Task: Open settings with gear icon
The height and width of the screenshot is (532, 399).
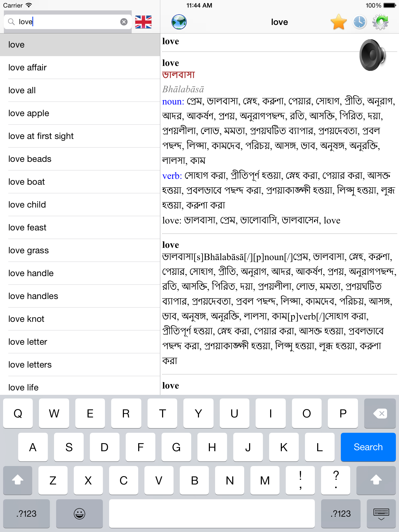Action: coord(380,22)
